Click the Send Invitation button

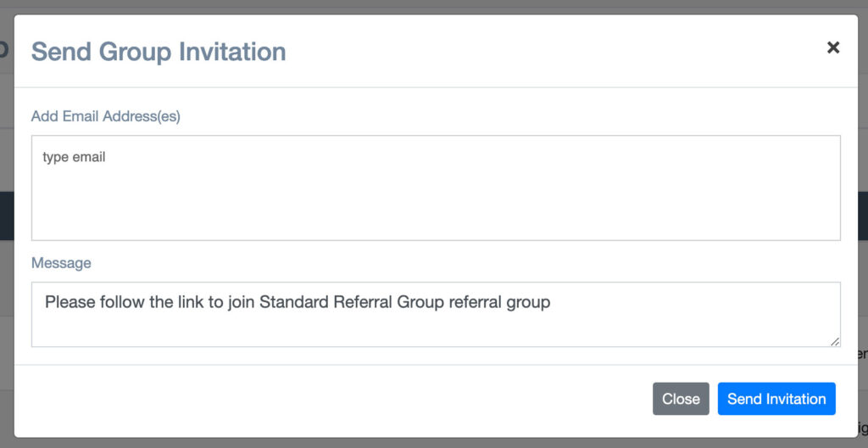tap(776, 399)
